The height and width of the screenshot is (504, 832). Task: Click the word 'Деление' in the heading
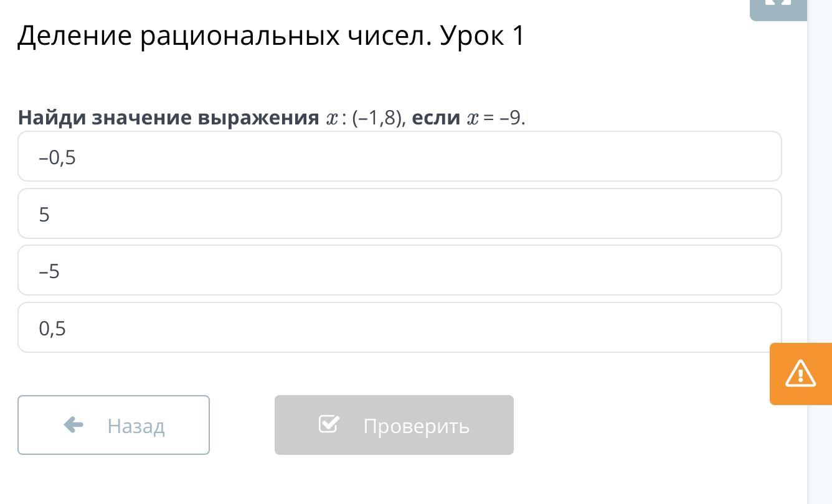click(75, 36)
